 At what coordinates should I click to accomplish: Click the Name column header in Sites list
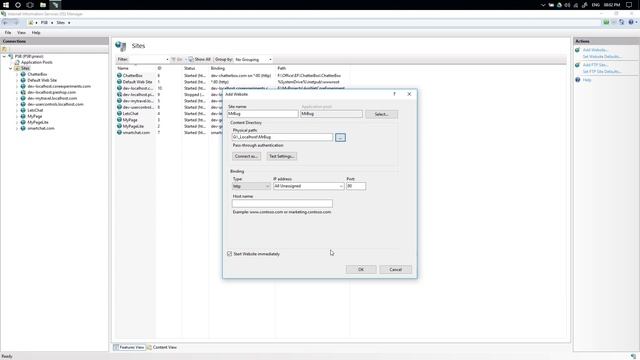pos(123,69)
